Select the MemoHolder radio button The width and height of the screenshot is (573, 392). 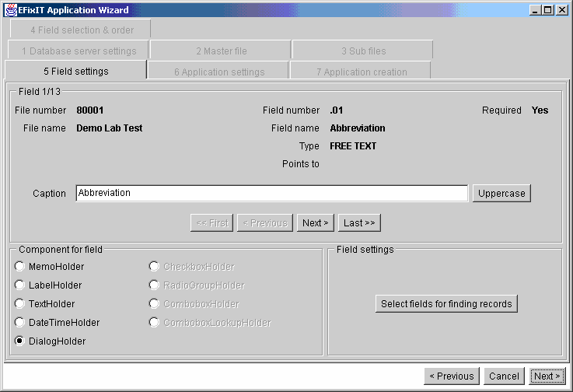(x=20, y=267)
